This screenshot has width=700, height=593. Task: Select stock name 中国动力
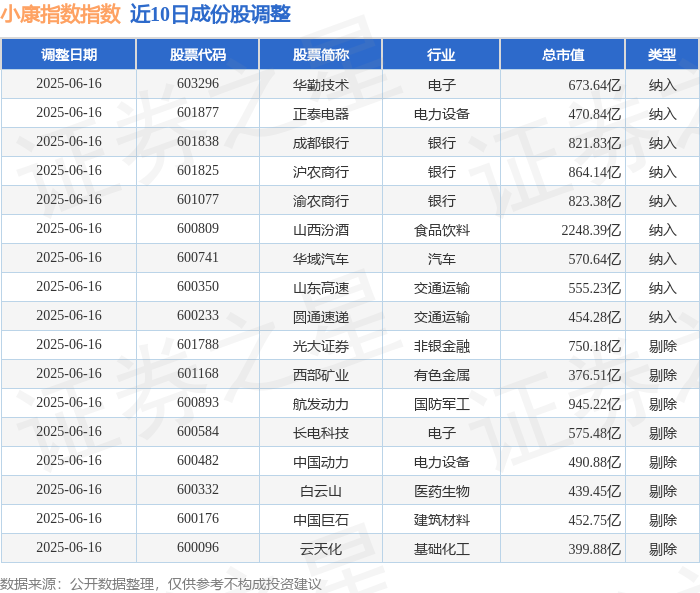coord(321,462)
